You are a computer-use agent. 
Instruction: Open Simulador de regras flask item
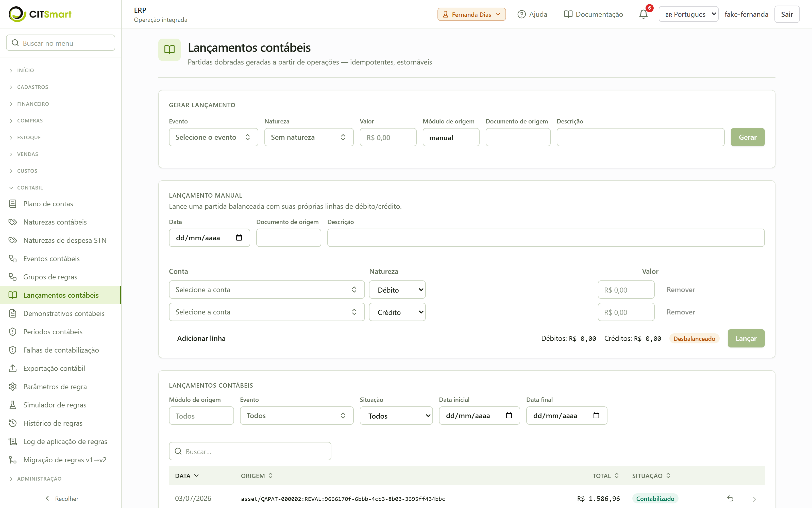point(61,405)
